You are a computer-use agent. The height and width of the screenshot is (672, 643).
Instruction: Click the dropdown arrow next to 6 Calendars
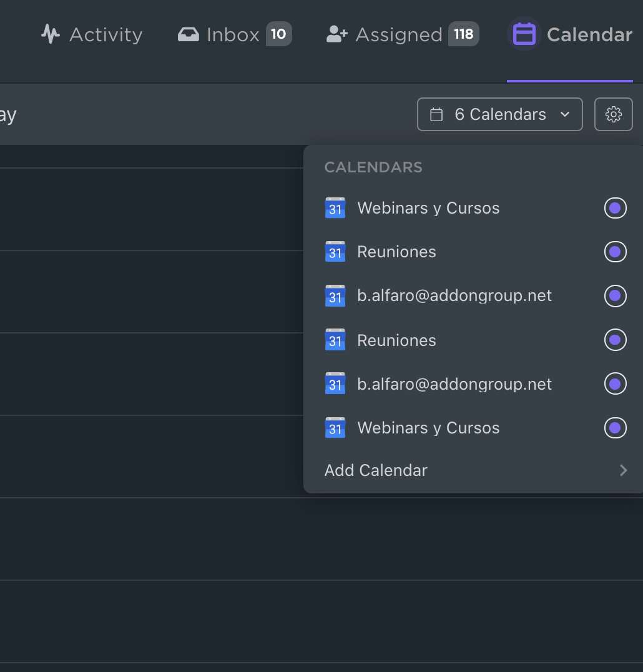tap(565, 114)
